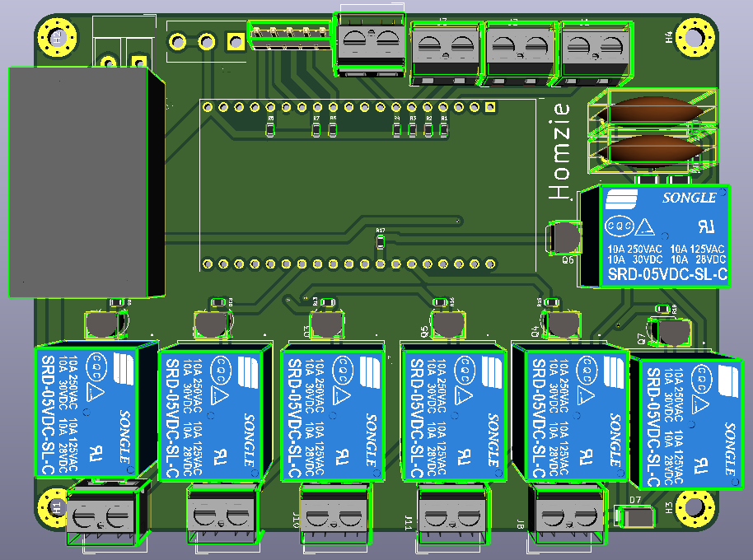Click the J10 silkscreen label
753x560 pixels.
pos(296,520)
